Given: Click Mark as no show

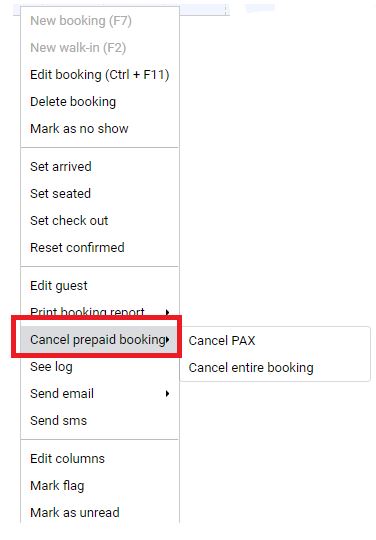Looking at the screenshot, I should (x=100, y=128).
